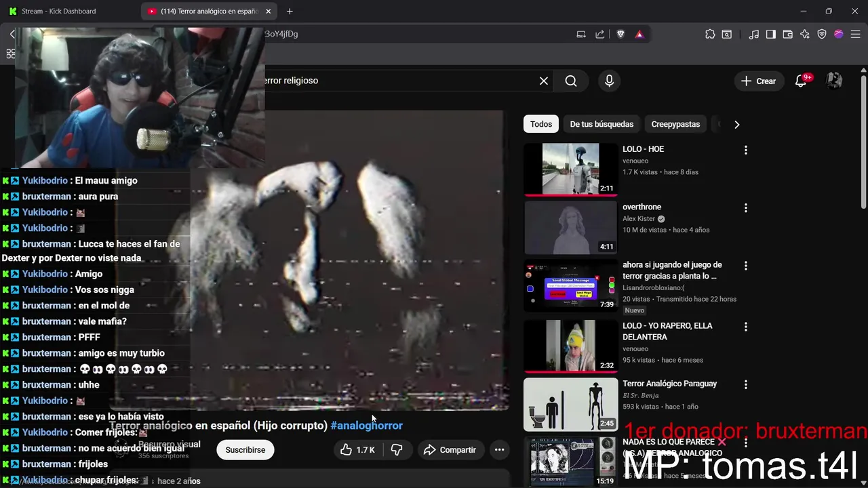Click the Brave VPN shield icon

[822, 34]
